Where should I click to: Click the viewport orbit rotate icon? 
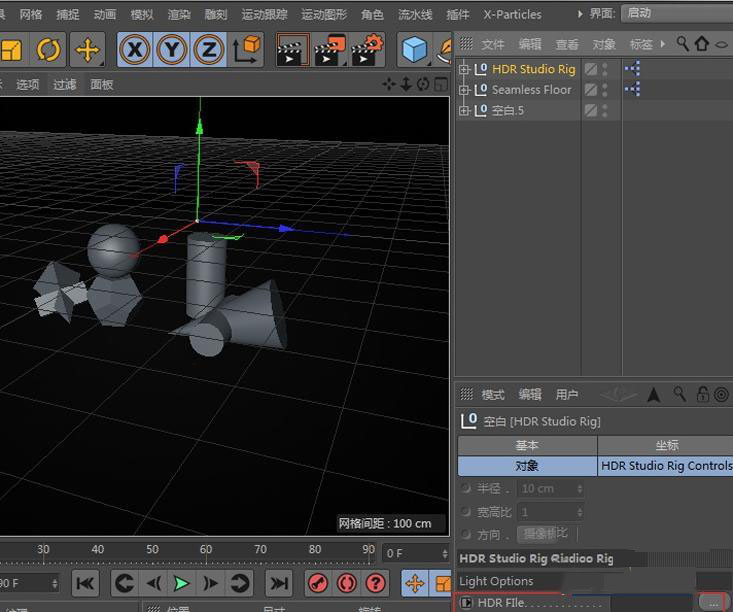point(423,84)
